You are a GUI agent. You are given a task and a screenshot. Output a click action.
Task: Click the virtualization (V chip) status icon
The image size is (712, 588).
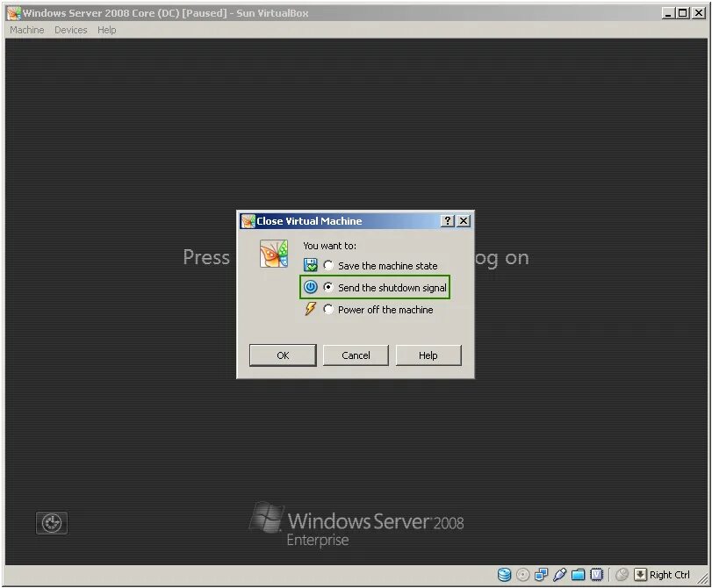pos(596,575)
